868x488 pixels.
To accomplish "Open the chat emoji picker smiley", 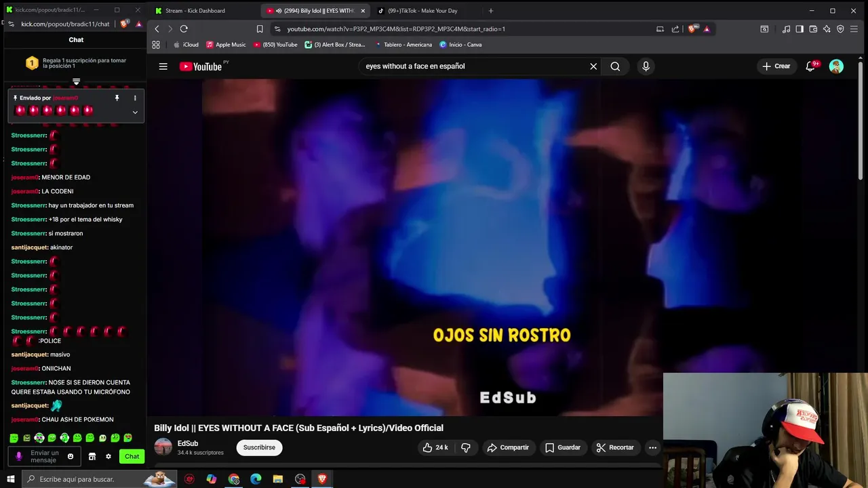I will click(x=71, y=456).
